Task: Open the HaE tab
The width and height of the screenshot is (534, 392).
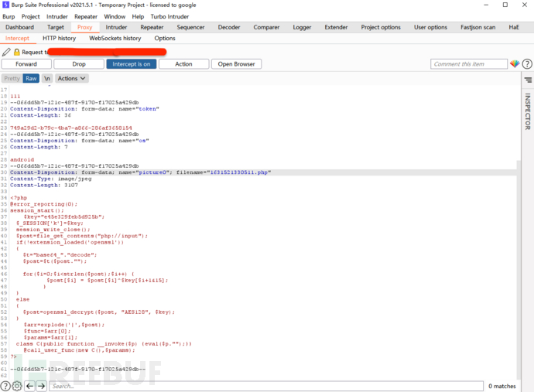Action: [514, 27]
